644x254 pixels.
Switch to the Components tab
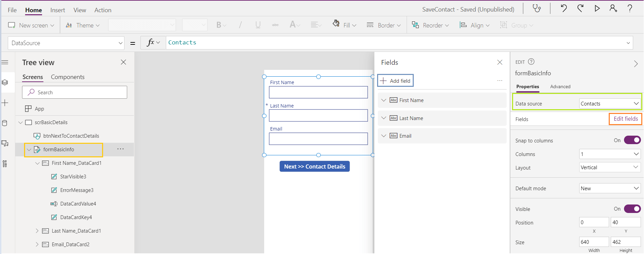coord(68,77)
